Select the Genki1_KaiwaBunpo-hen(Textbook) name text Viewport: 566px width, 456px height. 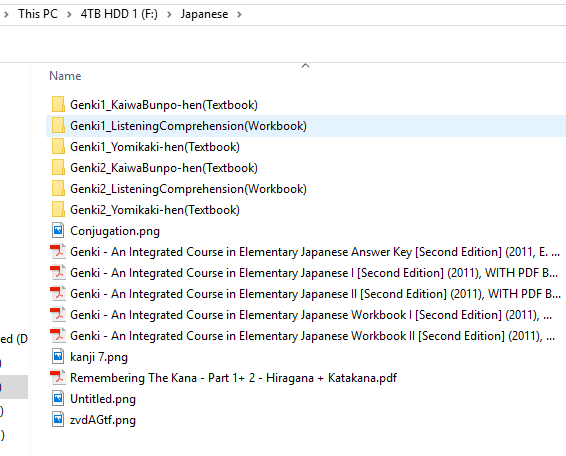pos(164,105)
